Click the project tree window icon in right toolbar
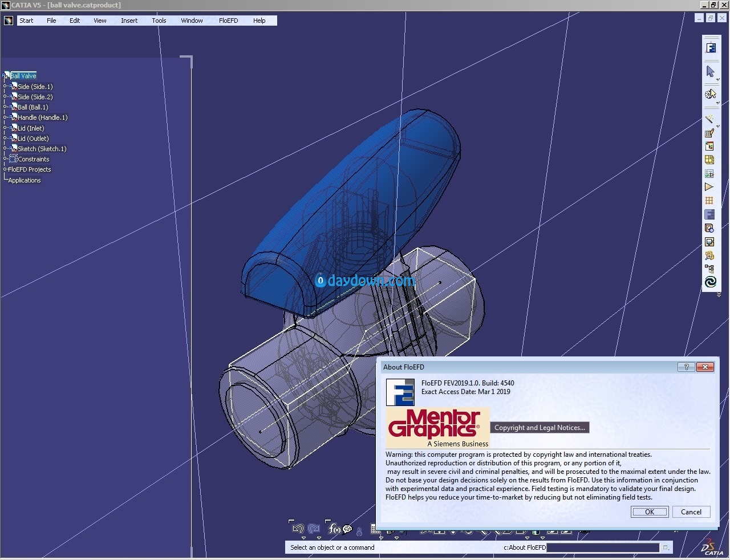This screenshot has width=730, height=560. [709, 147]
